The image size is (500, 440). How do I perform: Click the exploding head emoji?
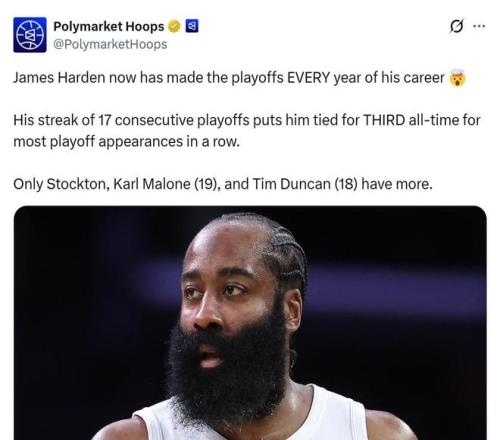457,78
